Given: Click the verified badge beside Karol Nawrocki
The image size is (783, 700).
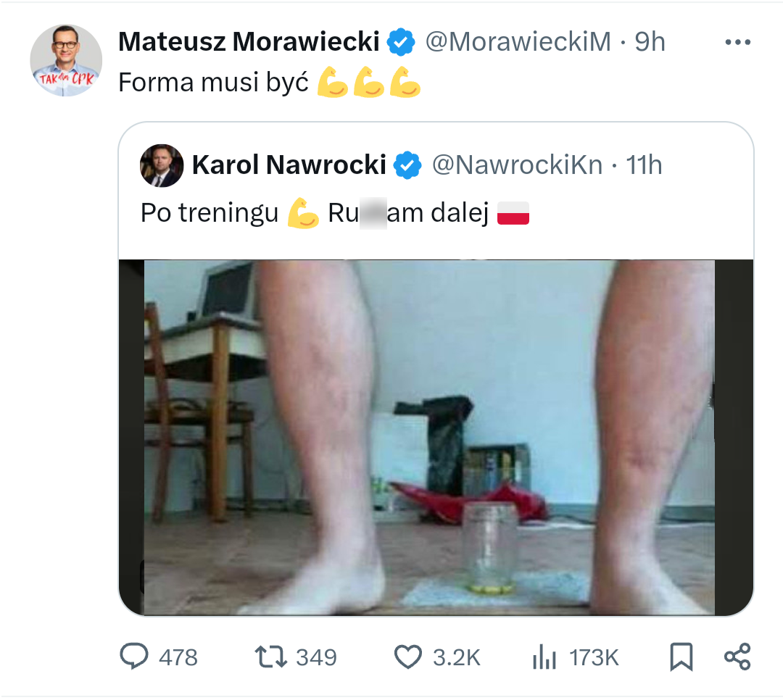Looking at the screenshot, I should pos(407,166).
